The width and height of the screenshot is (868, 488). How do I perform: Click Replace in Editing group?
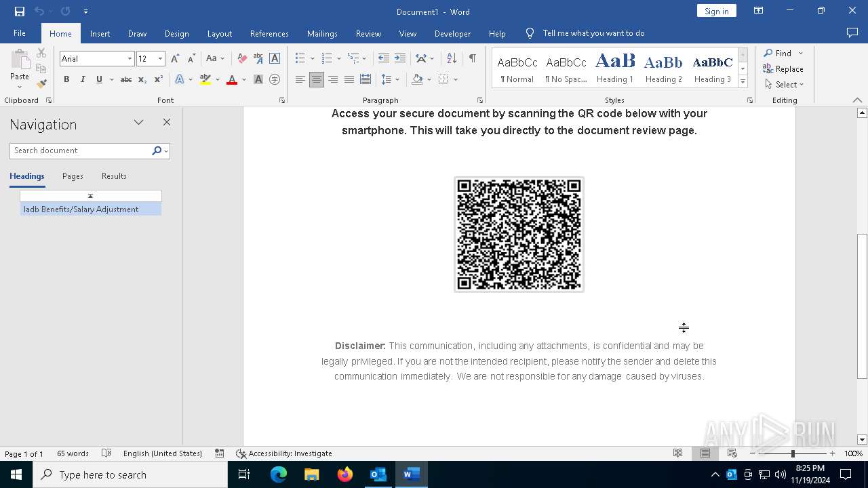point(783,68)
